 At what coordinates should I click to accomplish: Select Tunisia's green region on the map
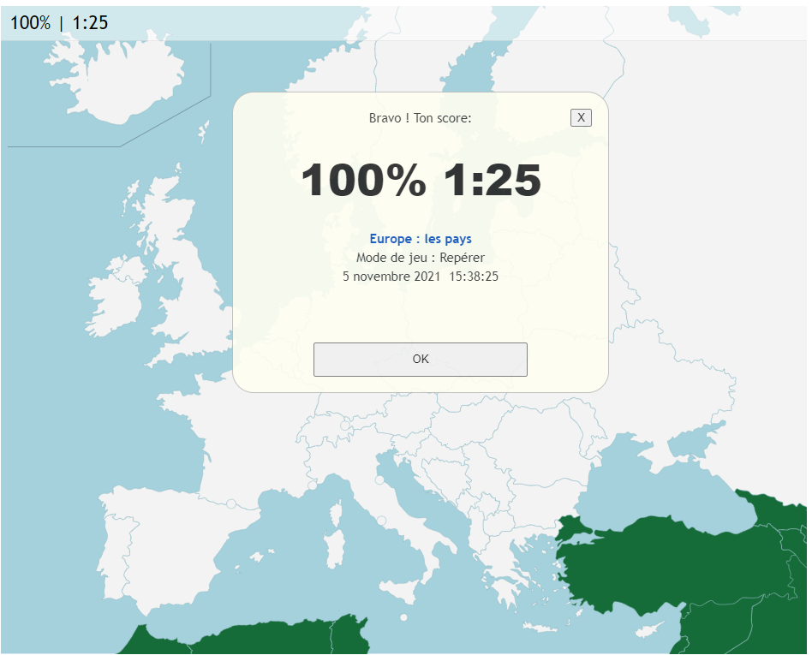pyautogui.click(x=348, y=634)
